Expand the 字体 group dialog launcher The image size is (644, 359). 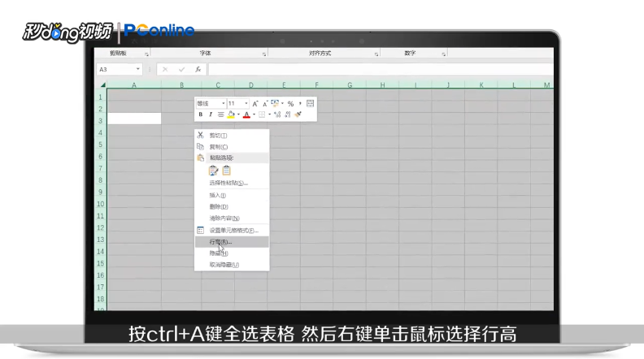coord(263,54)
